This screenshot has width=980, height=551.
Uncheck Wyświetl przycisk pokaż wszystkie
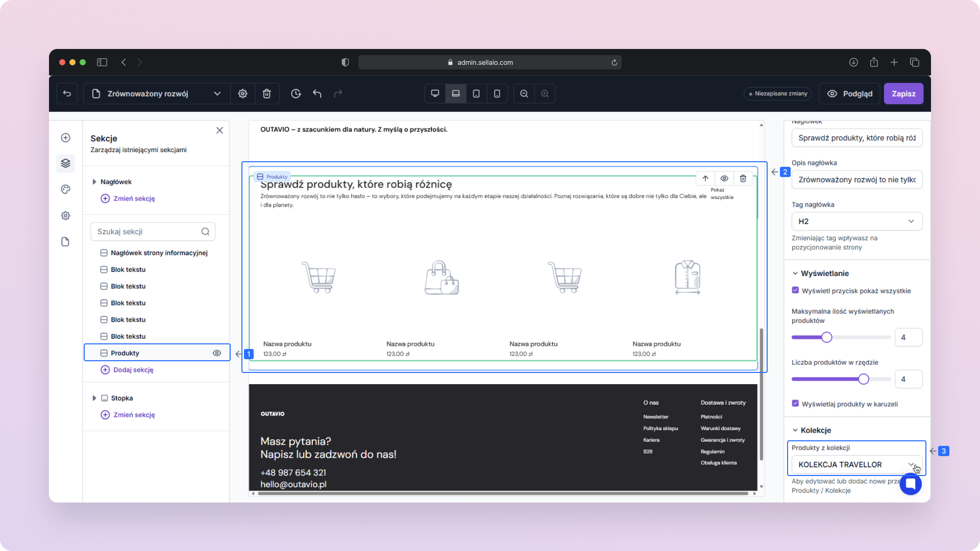795,290
